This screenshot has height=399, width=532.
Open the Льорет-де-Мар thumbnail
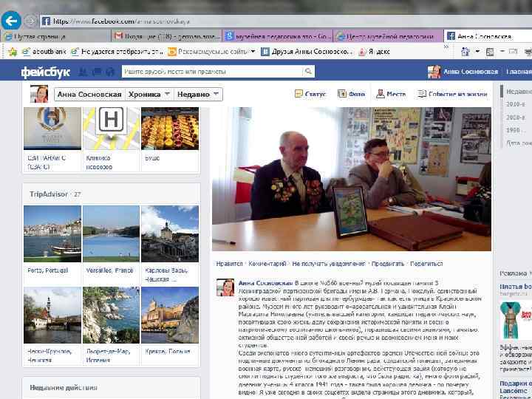[x=111, y=316]
